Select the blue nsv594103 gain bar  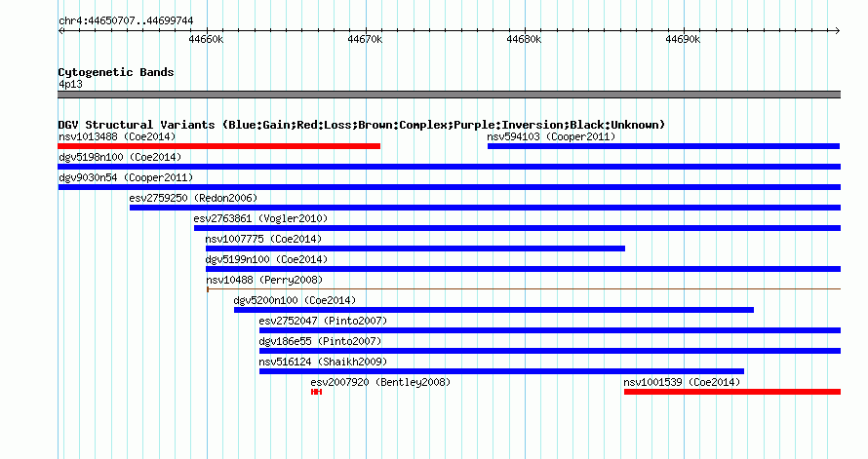(664, 146)
